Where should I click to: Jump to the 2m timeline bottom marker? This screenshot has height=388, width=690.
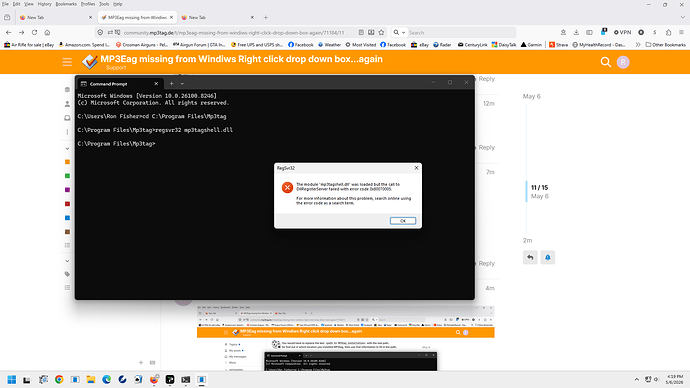tap(527, 241)
